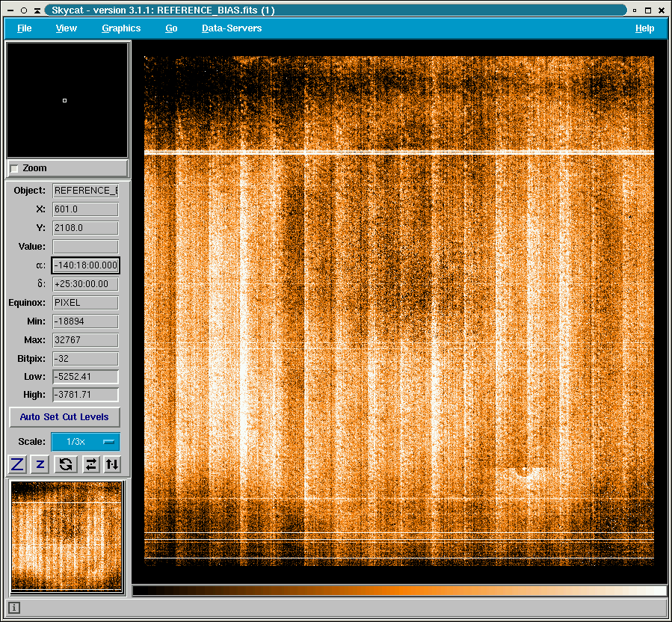This screenshot has width=672, height=622.
Task: Open the Data-Servers menu
Action: pos(232,28)
